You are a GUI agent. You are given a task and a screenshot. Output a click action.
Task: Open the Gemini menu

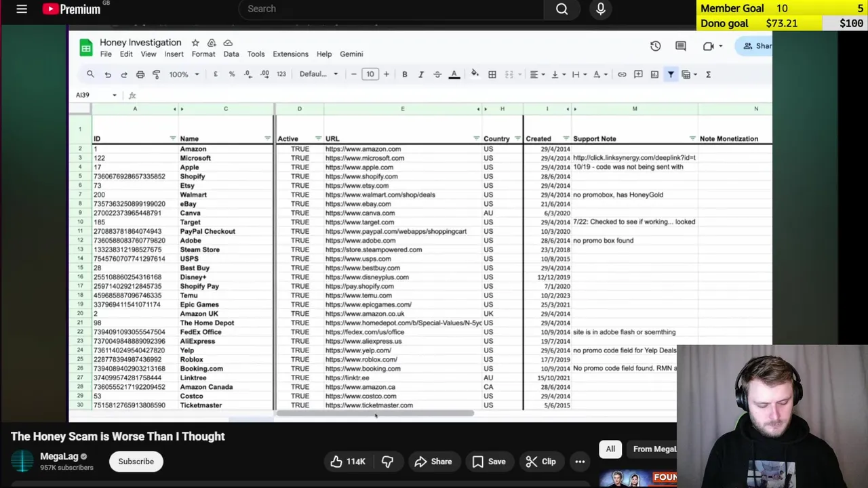351,54
